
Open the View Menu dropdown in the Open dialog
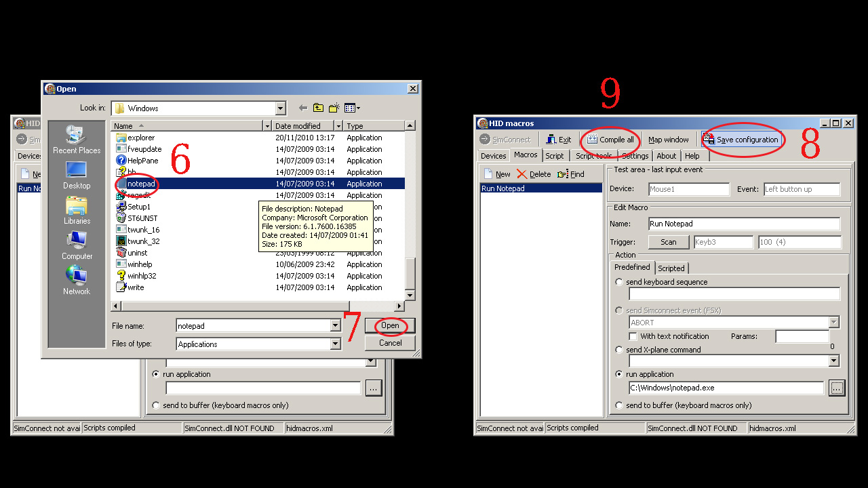352,108
